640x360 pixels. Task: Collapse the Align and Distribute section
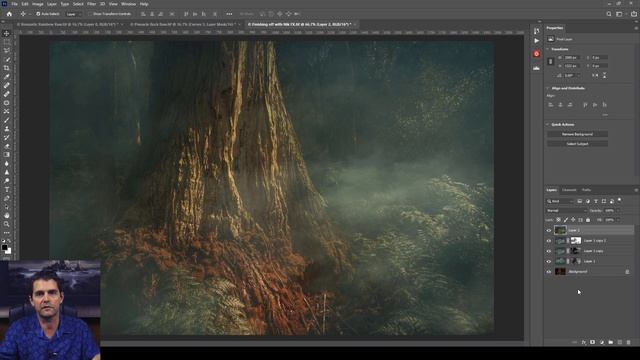[548, 88]
